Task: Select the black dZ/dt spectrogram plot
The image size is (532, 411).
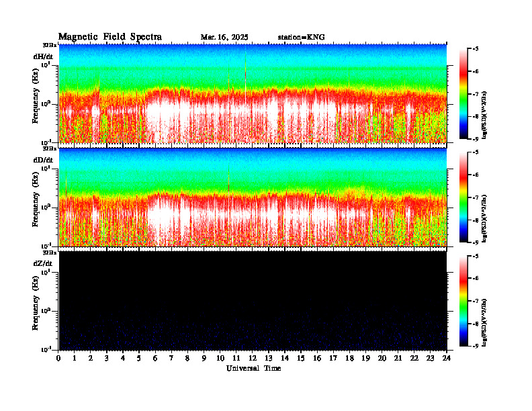Action: [x=253, y=300]
